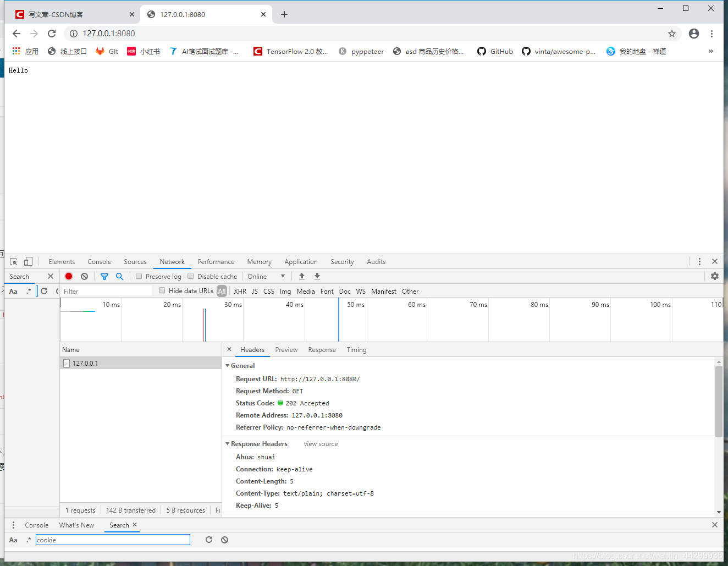Open the 小红书 bookmark

click(144, 51)
